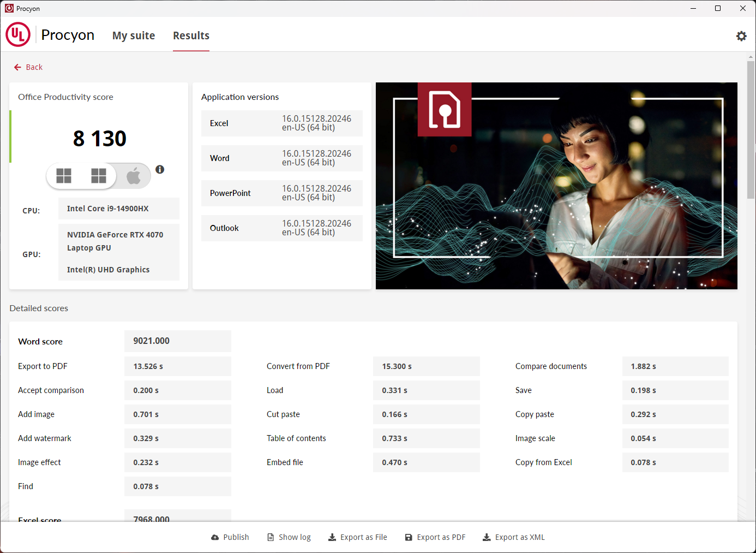Click the Image scale value 0.054 s

pos(675,438)
